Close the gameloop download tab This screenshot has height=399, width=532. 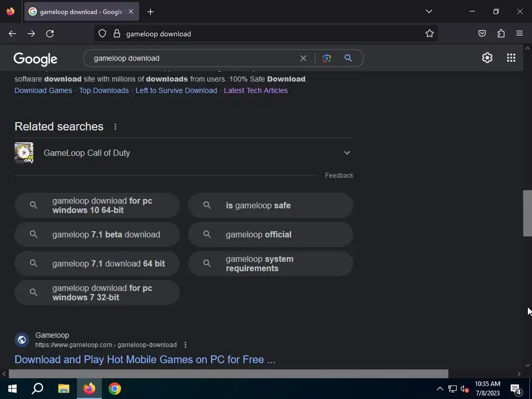(x=131, y=11)
